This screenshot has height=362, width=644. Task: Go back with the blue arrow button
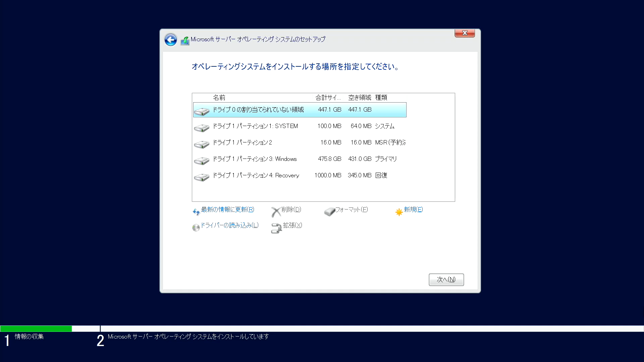click(x=170, y=40)
